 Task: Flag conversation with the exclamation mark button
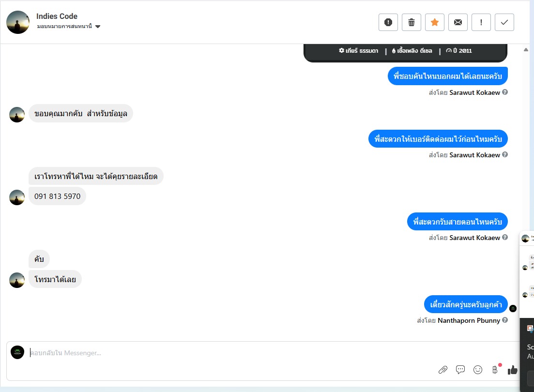[x=481, y=22]
